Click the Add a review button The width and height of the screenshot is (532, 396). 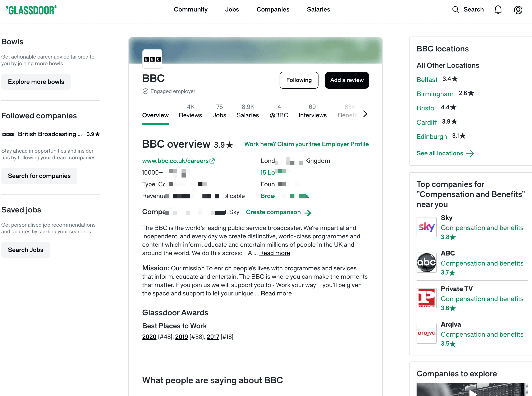(x=347, y=80)
